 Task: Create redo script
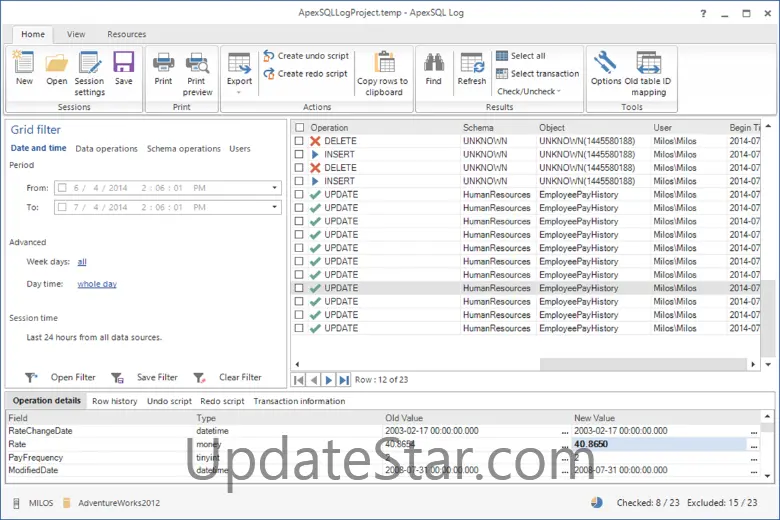coord(305,74)
